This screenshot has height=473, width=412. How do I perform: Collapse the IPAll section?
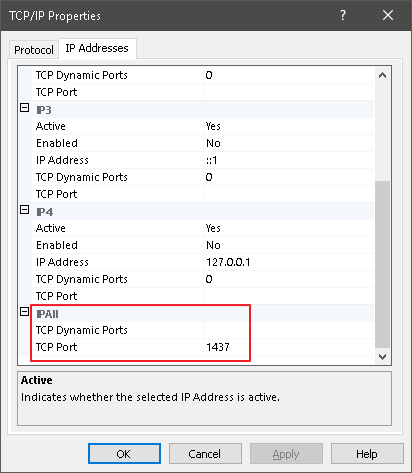pos(25,312)
